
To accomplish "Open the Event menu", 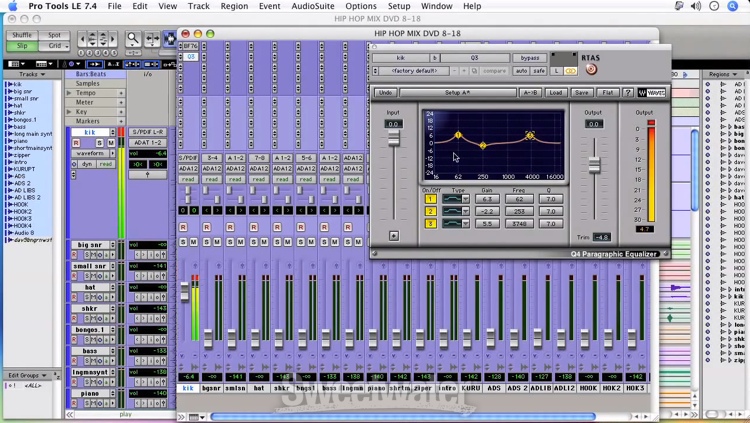I will point(269,6).
